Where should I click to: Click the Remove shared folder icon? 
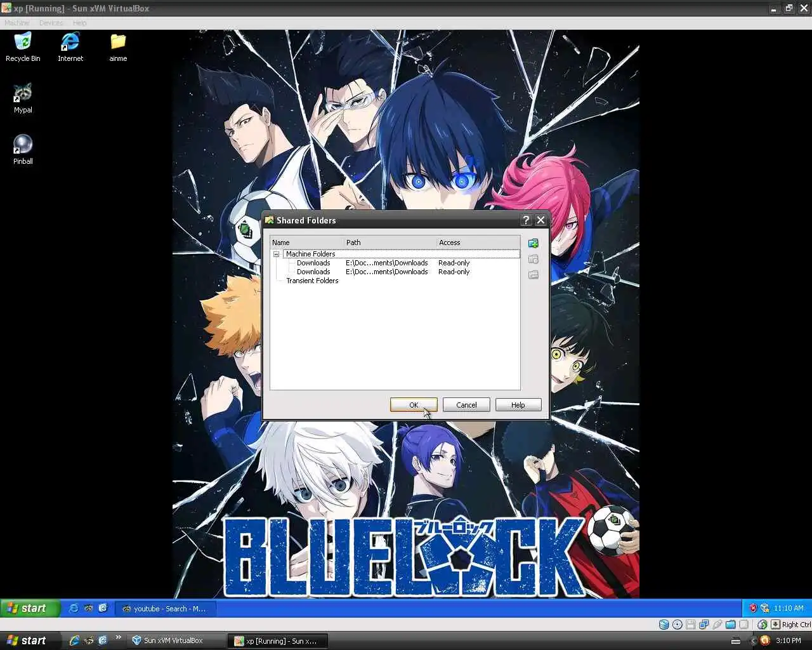tap(534, 275)
